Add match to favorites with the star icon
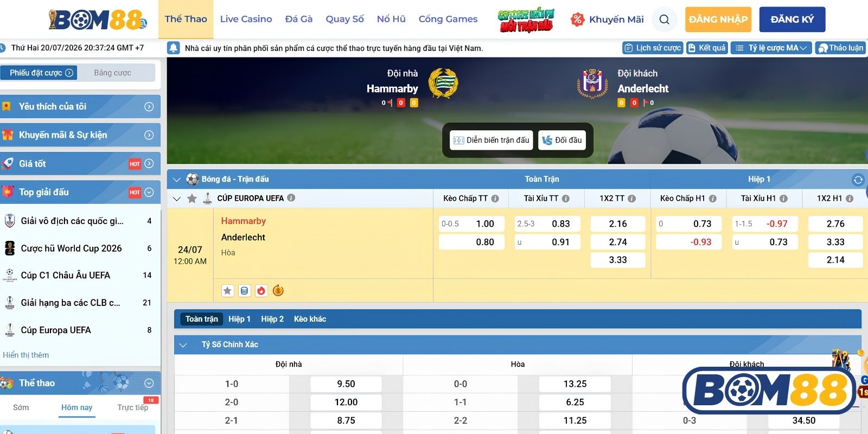 pyautogui.click(x=227, y=291)
